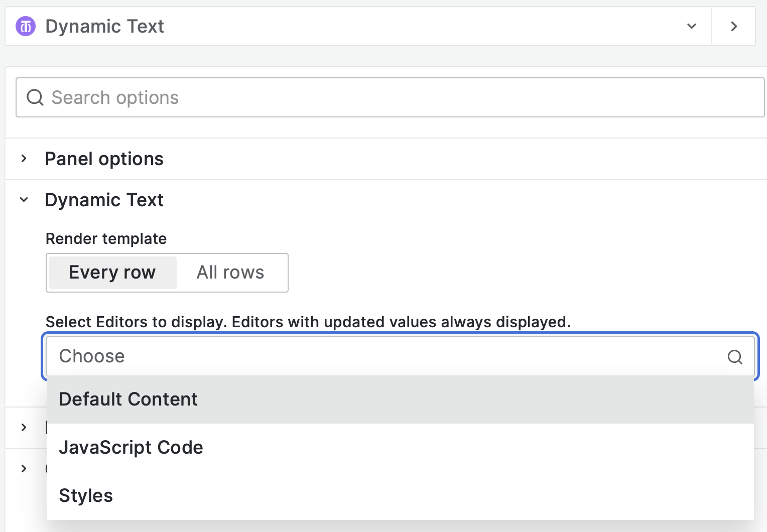Open the visualization picker dropdown arrow

(692, 26)
